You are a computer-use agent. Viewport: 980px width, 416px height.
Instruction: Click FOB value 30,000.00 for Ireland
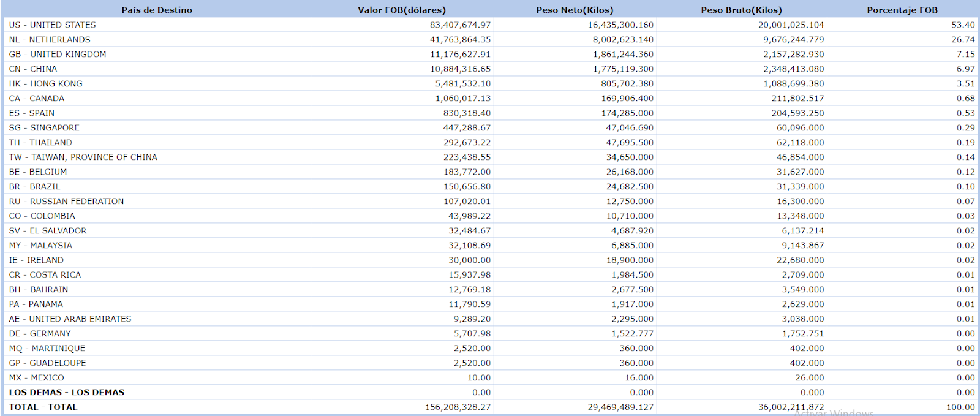click(x=469, y=260)
